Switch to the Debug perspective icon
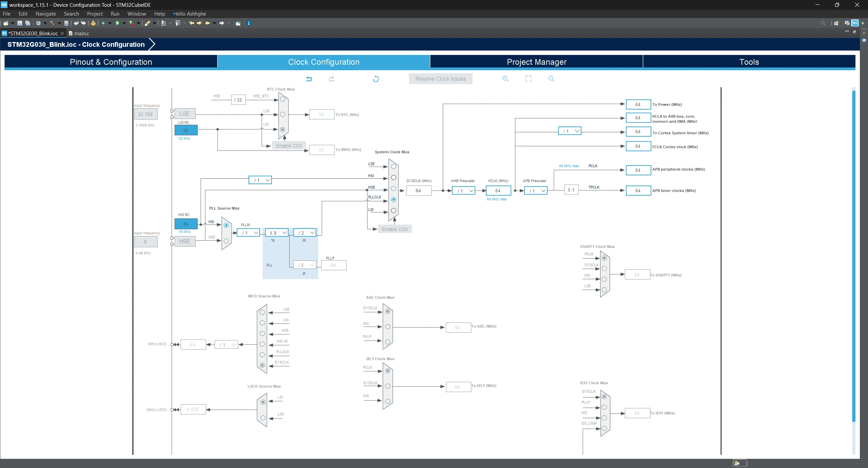Viewport: 868px width, 468px height. point(863,23)
